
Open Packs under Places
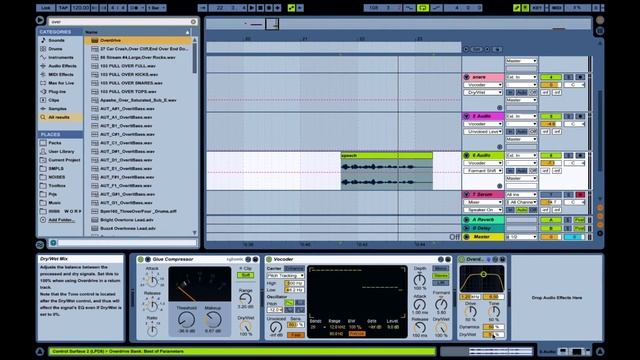coord(55,143)
